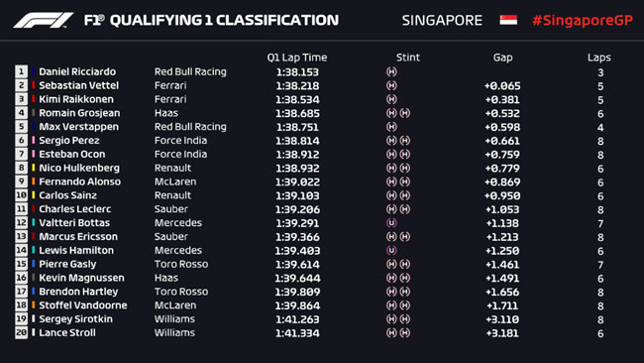This screenshot has width=644, height=363.
Task: Click Nico Hulkenberg's yellow team color bar
Action: pos(34,168)
